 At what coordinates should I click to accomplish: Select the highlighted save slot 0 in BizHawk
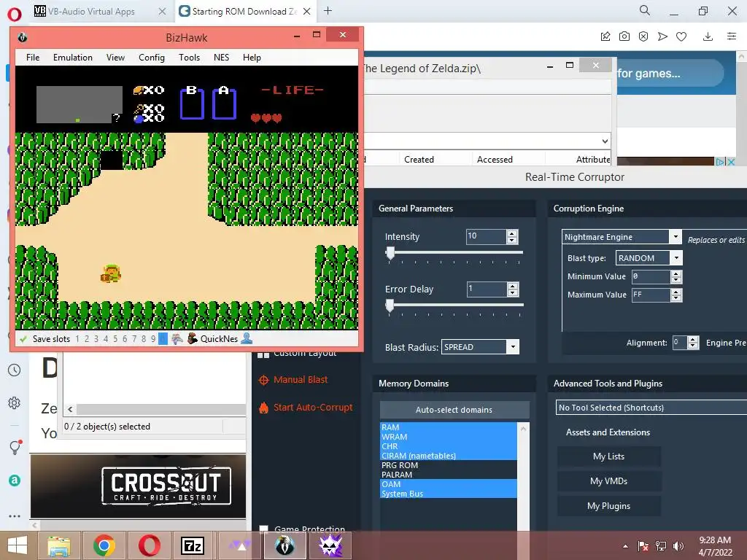pyautogui.click(x=163, y=339)
